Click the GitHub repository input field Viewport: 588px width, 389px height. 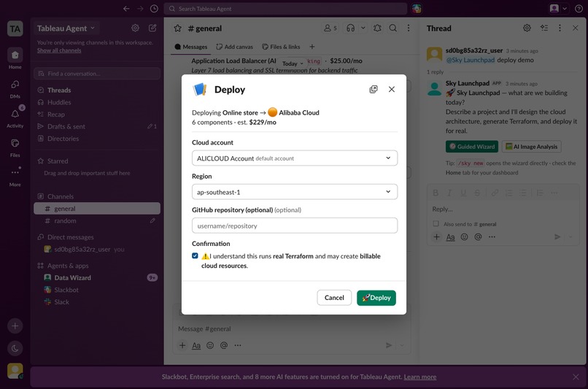tap(295, 226)
